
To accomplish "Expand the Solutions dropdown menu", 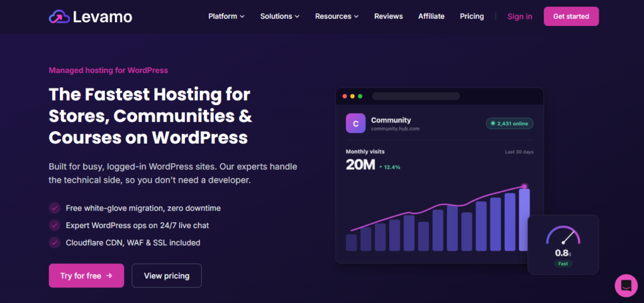I will [280, 16].
